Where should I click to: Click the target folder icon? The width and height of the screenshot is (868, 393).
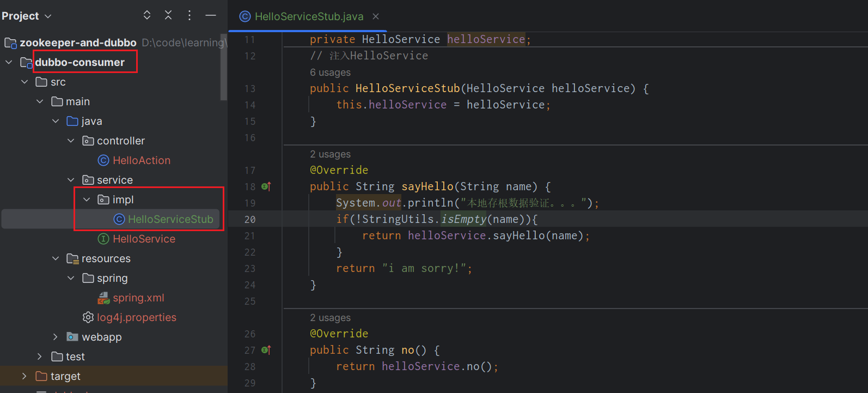(41, 376)
